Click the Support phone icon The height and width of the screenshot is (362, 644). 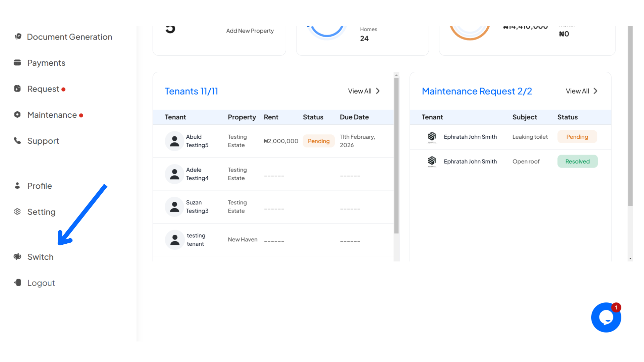tap(17, 140)
